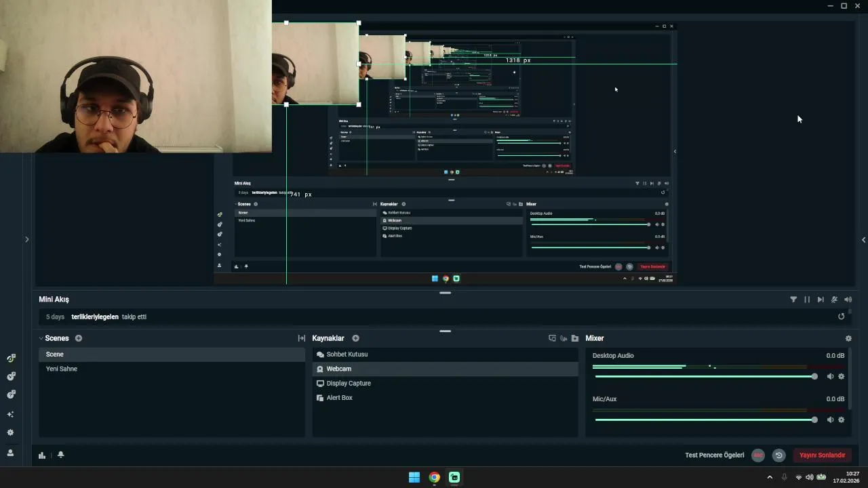868x488 pixels.
Task: Click the follower name terlikleriylegelen
Action: point(95,317)
